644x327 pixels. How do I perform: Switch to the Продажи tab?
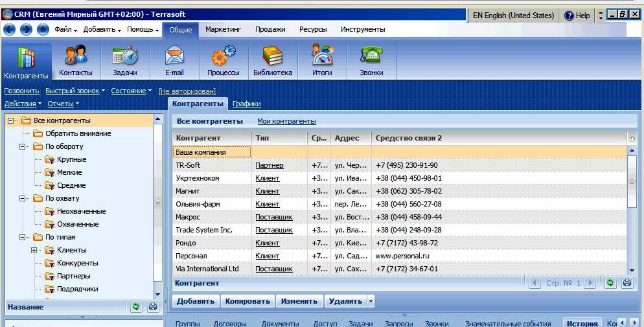point(270,30)
